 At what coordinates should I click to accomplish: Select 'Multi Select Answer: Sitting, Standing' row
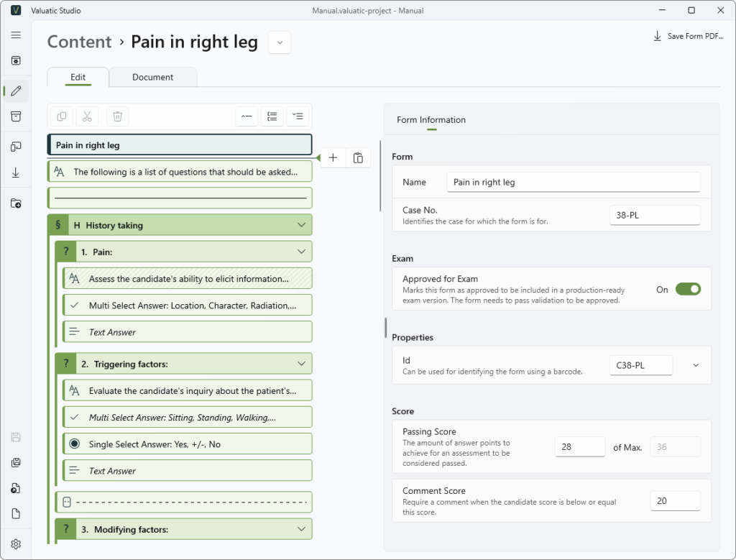click(188, 417)
